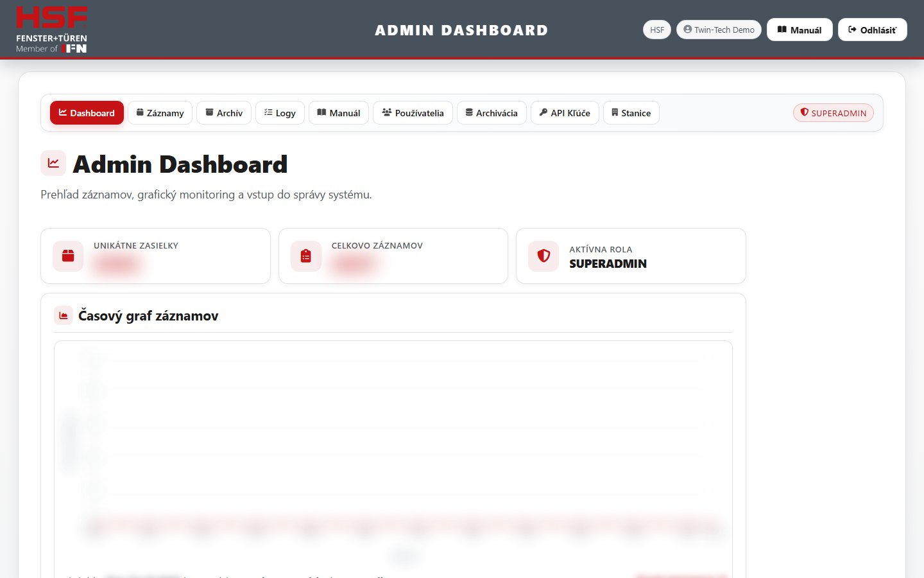This screenshot has width=924, height=578.
Task: Click the key icon in API Kľúče tab
Action: pyautogui.click(x=543, y=112)
